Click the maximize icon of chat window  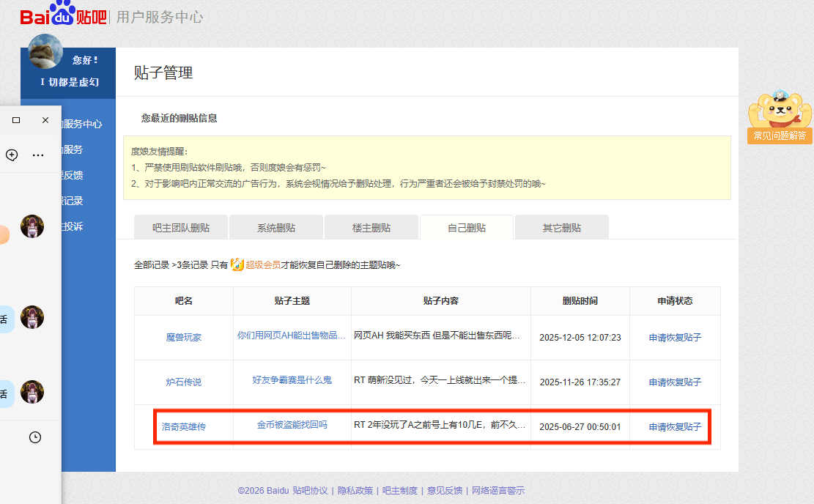point(16,119)
